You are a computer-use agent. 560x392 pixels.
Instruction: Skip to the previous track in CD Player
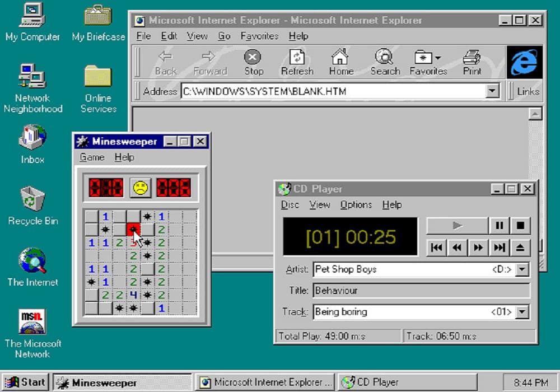pos(437,247)
